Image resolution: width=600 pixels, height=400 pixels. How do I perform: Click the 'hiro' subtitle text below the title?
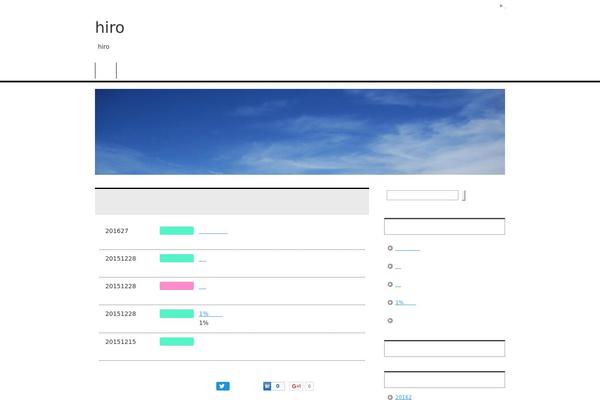[x=103, y=47]
